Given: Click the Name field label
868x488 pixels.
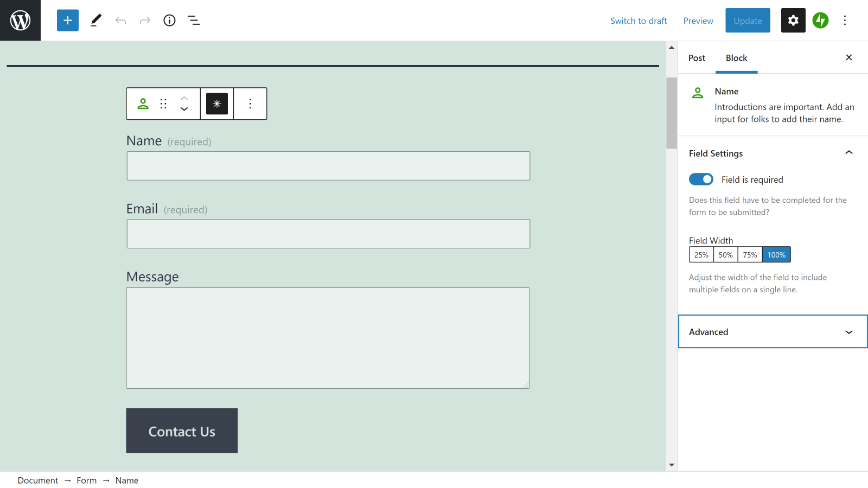Looking at the screenshot, I should pyautogui.click(x=144, y=141).
